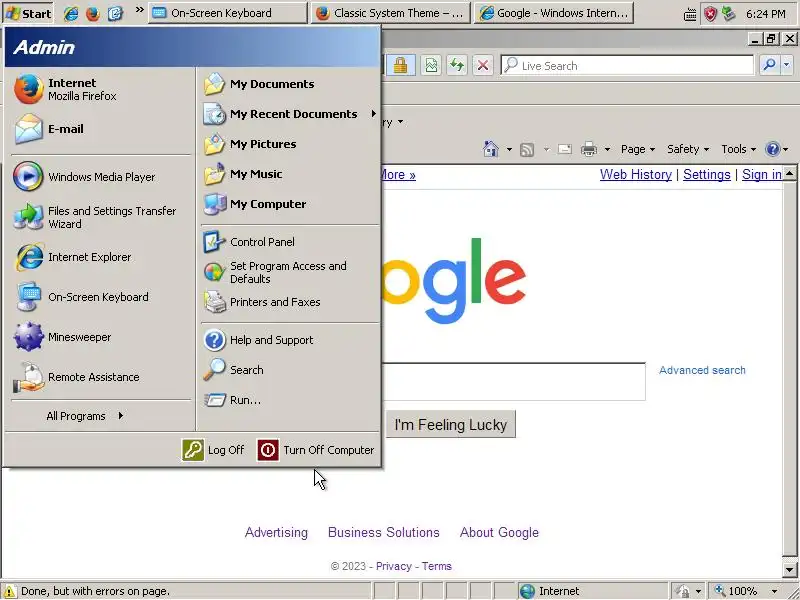The height and width of the screenshot is (600, 800).
Task: Click the Google Settings link
Action: point(707,174)
